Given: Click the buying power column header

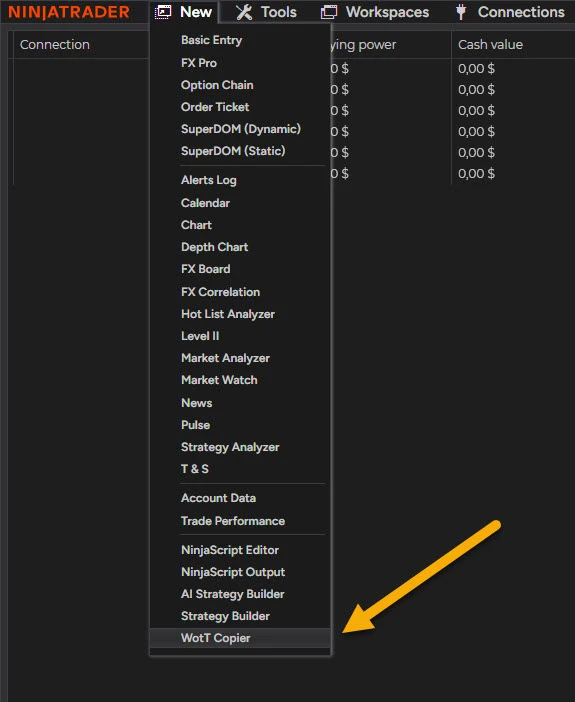Looking at the screenshot, I should pyautogui.click(x=363, y=45).
